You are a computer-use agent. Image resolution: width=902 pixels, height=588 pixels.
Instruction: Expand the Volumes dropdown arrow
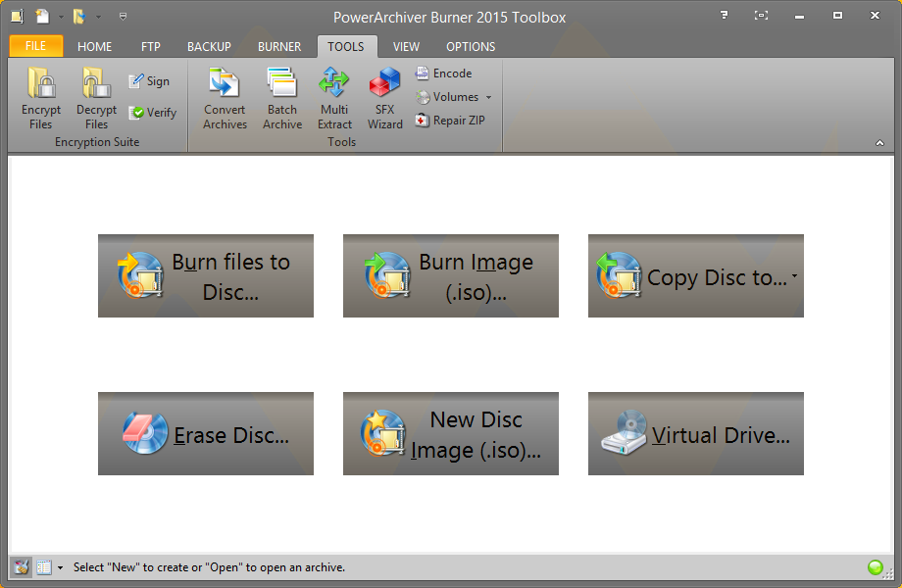488,97
